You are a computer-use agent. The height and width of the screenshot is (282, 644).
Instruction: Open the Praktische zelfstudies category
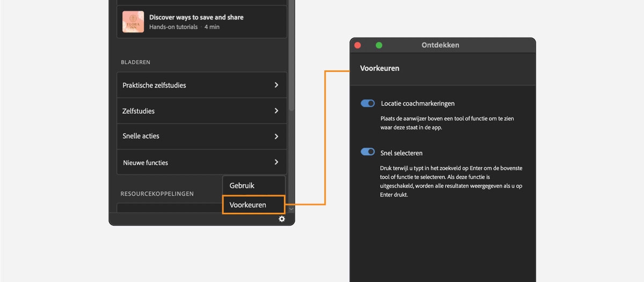(x=155, y=85)
